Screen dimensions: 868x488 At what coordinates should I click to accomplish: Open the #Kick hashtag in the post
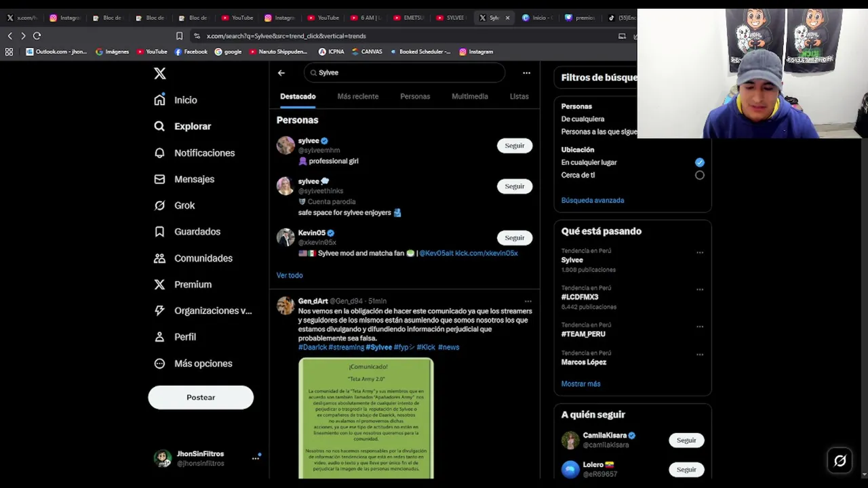click(x=426, y=347)
